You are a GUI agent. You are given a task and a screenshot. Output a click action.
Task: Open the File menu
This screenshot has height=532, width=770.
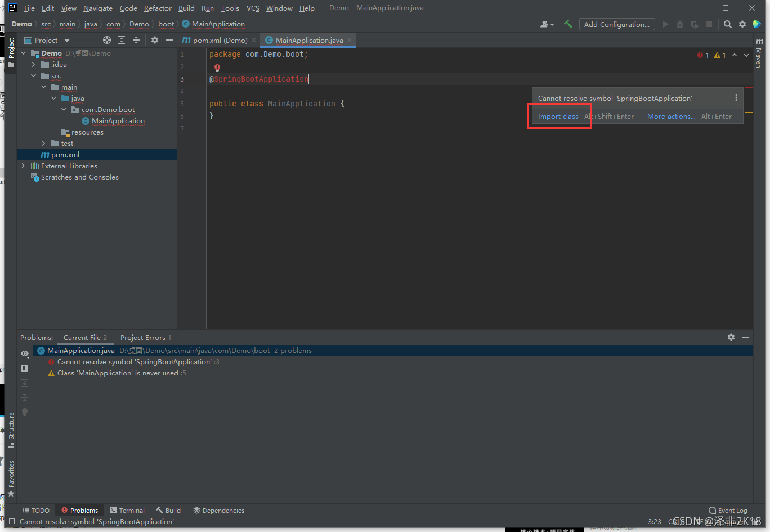[29, 8]
